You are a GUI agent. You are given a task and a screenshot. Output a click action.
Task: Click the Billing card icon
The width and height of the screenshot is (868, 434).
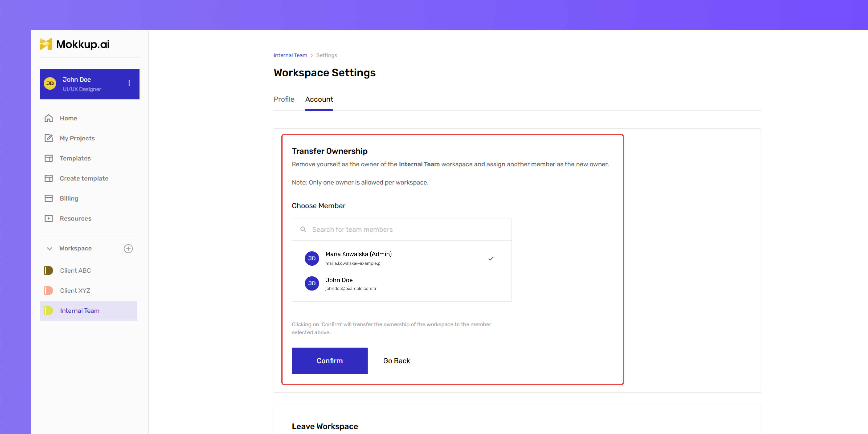pos(49,199)
